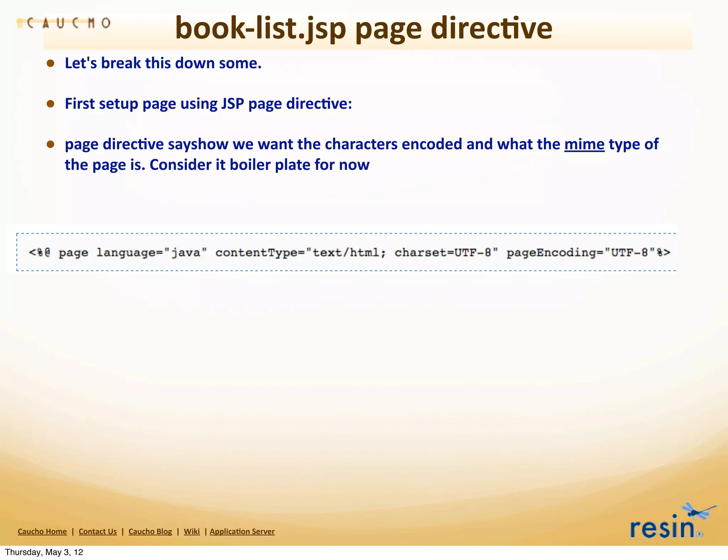Select the 'Let's break this down' bullet

[x=163, y=63]
